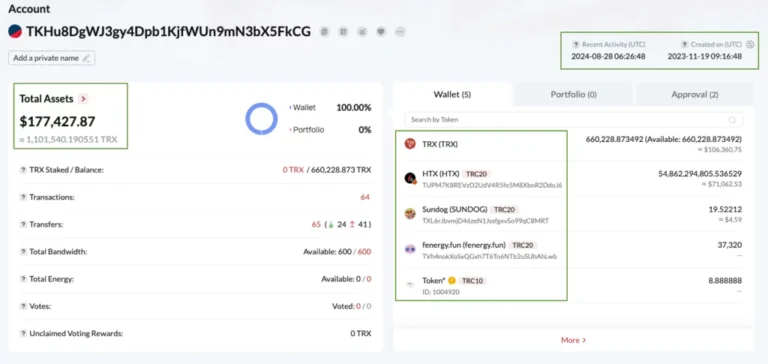Copy the account address with the copy icon
Image resolution: width=768 pixels, height=364 pixels.
coord(324,32)
